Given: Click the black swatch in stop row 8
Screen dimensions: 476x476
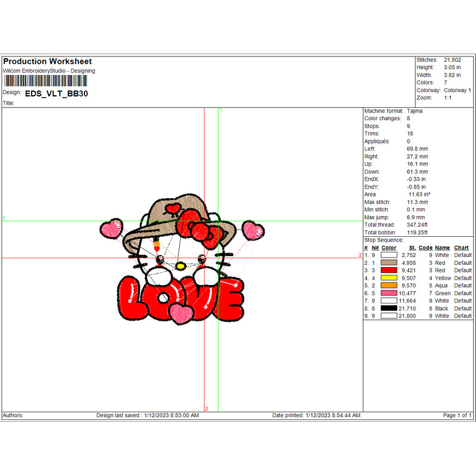Looking at the screenshot, I should (389, 309).
